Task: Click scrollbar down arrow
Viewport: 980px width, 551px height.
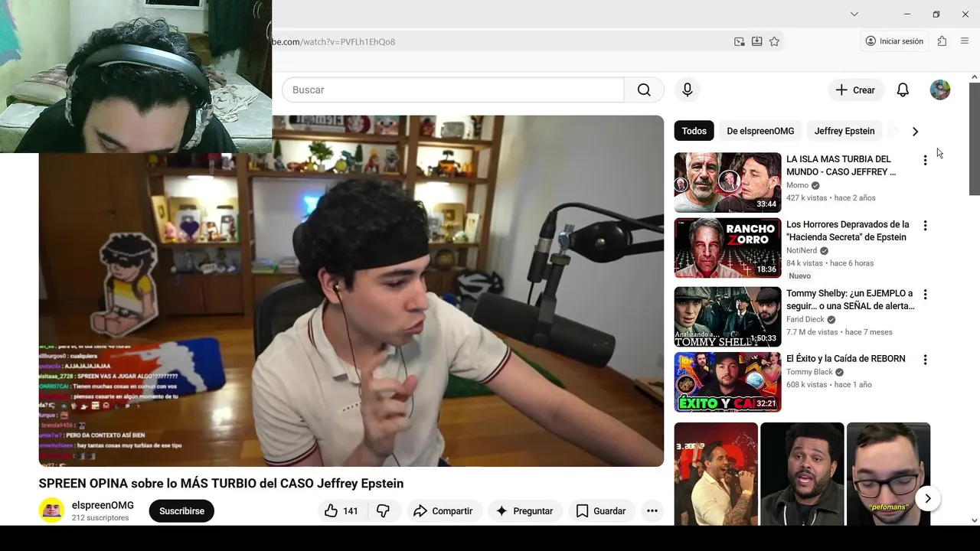Action: point(974,520)
